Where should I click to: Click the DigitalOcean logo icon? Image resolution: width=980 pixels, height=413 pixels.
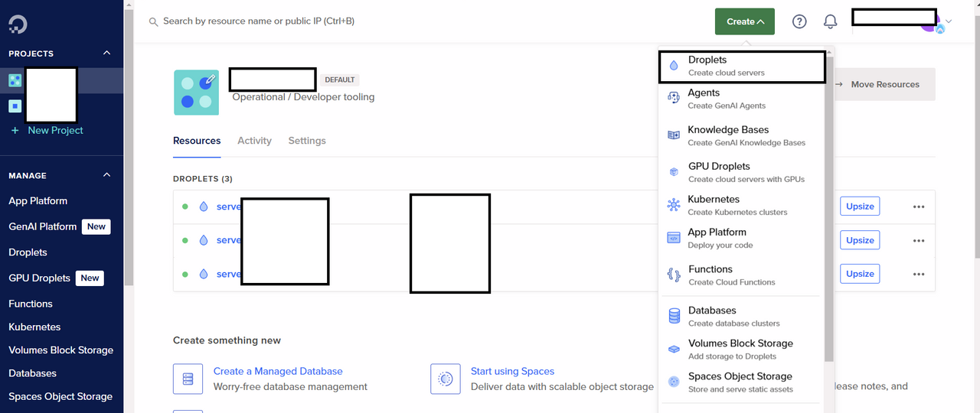(x=18, y=24)
